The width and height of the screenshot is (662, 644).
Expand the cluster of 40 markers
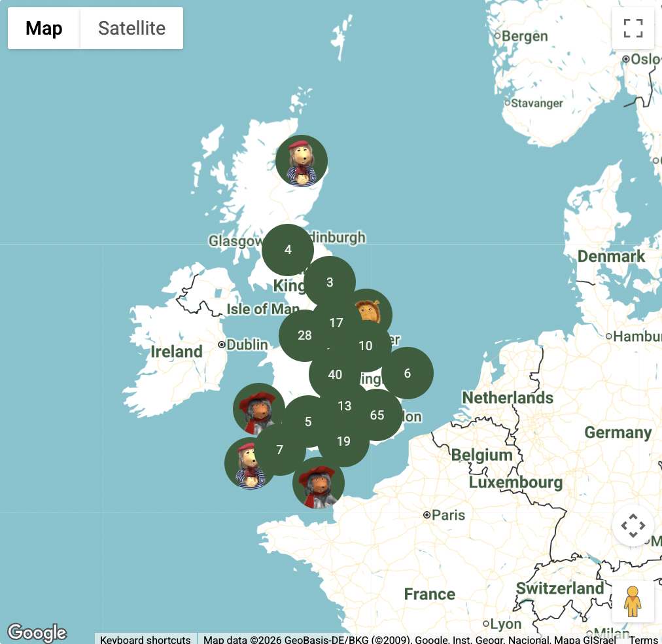(335, 374)
